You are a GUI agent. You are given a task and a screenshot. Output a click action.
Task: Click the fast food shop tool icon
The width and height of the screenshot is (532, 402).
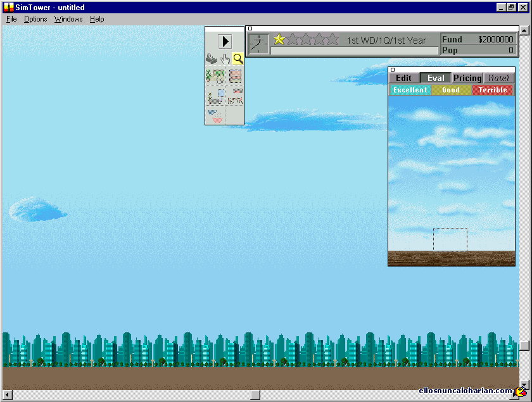click(x=215, y=116)
